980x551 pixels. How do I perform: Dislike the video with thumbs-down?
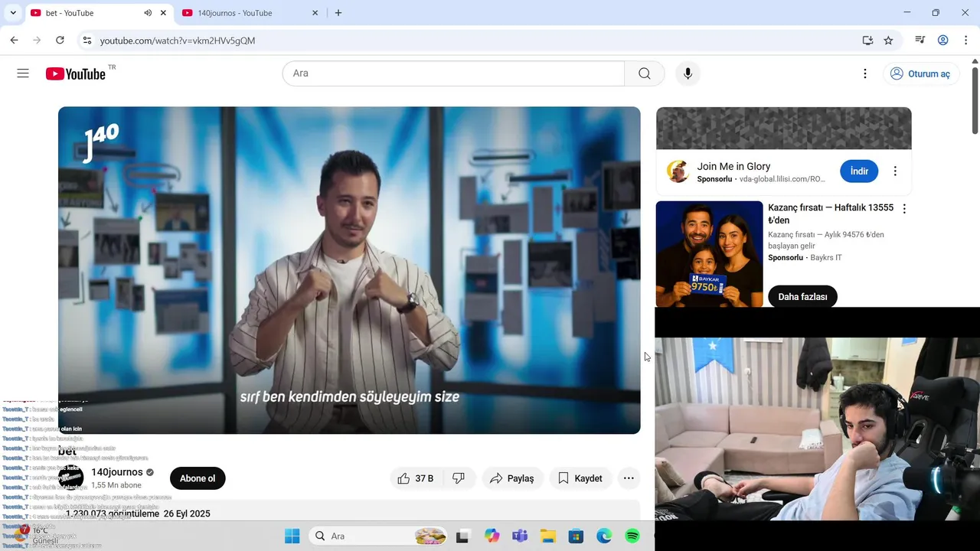coord(459,478)
